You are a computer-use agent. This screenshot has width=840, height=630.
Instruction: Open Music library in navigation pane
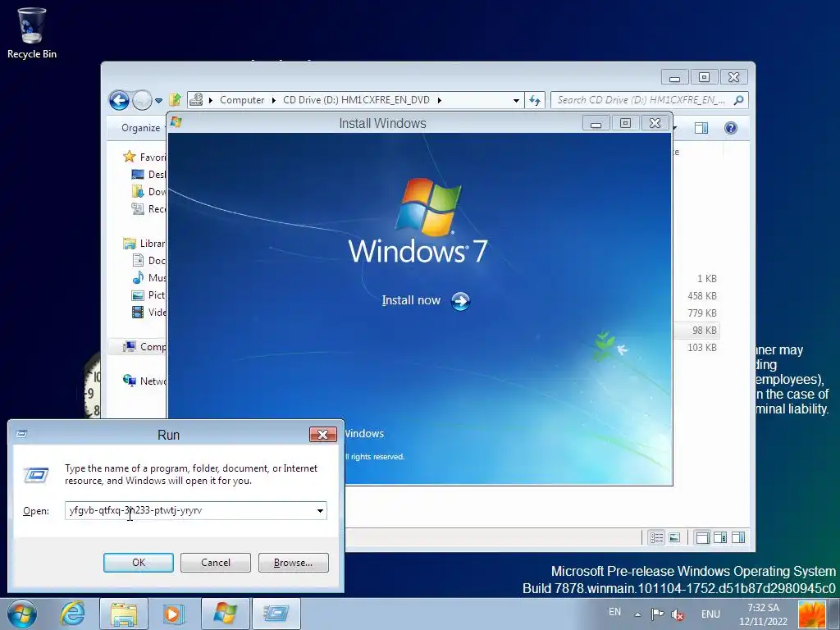coord(148,277)
